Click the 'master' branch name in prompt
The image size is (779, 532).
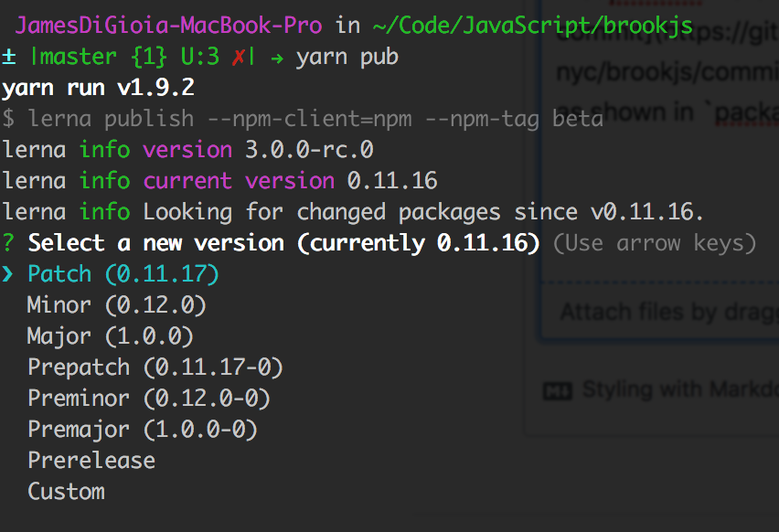pos(78,57)
